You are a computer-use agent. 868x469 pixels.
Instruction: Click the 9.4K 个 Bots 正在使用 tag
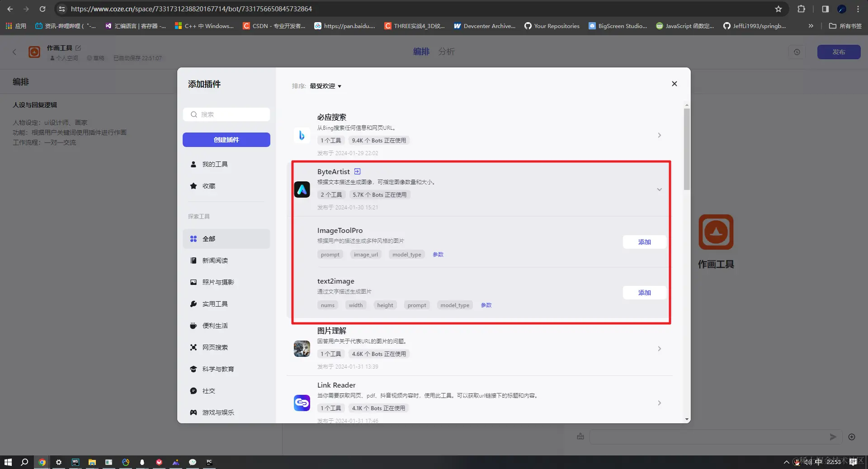coord(379,141)
